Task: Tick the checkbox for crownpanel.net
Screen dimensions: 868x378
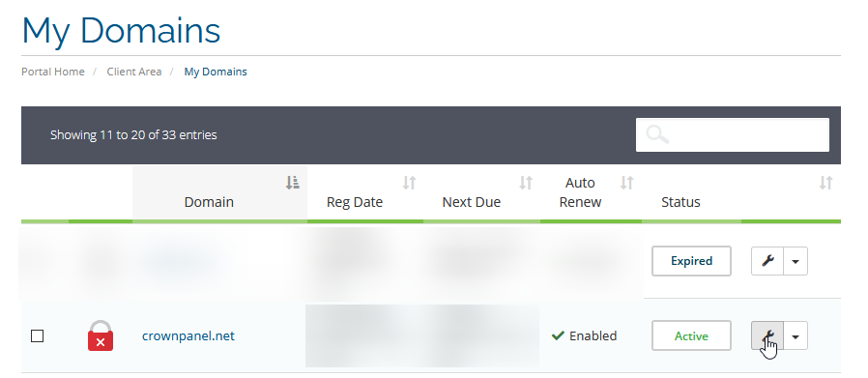Action: click(37, 335)
